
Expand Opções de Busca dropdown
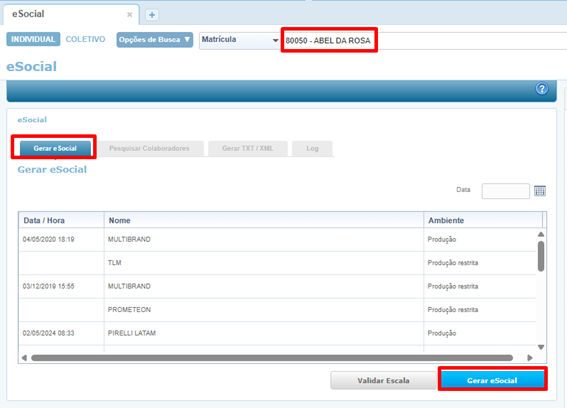155,39
